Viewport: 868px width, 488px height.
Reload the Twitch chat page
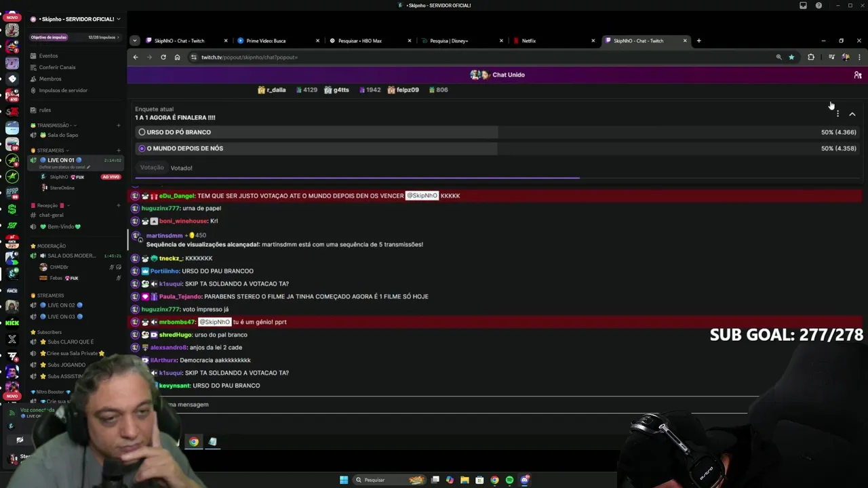coord(163,57)
